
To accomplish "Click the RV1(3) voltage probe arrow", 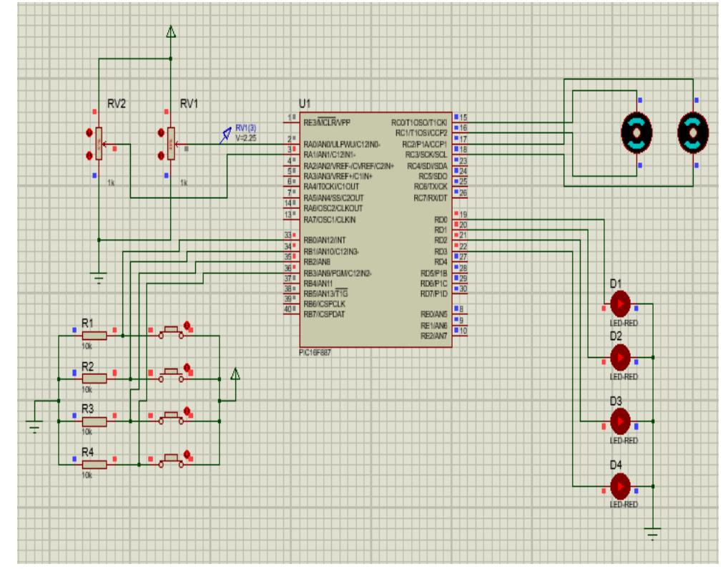I will (226, 135).
